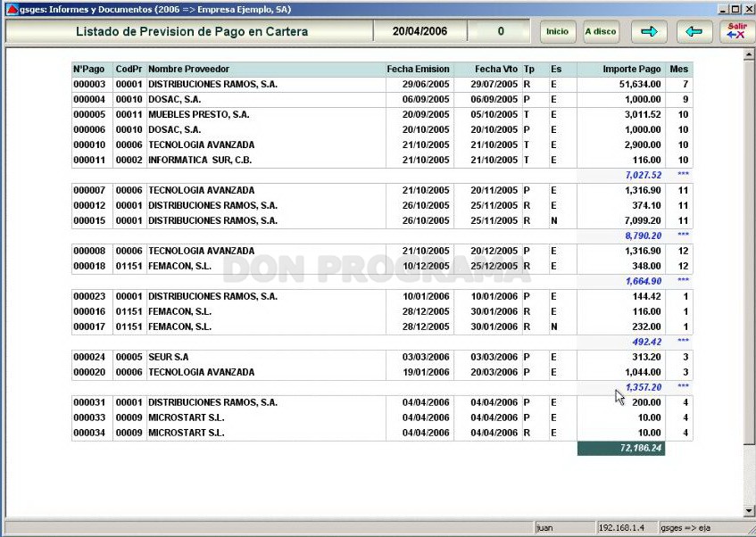The image size is (756, 537).
Task: Click the Importe Pago column header
Action: pyautogui.click(x=631, y=69)
